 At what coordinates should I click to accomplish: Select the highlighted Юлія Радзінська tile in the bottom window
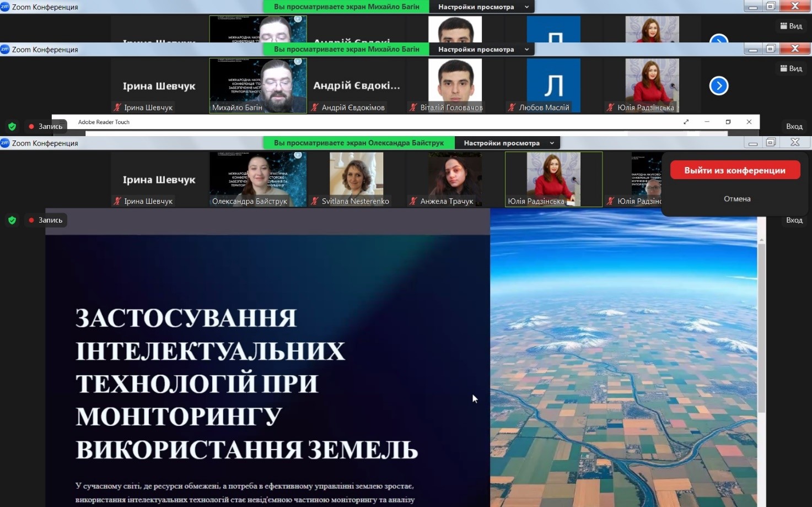pos(553,179)
